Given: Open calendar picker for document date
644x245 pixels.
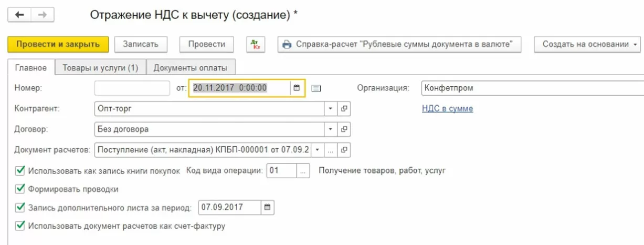Looking at the screenshot, I should point(297,88).
